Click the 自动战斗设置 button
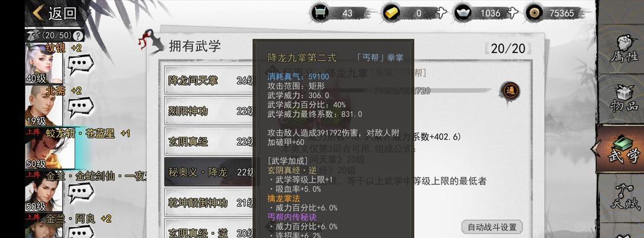644x238 pixels. (492, 227)
